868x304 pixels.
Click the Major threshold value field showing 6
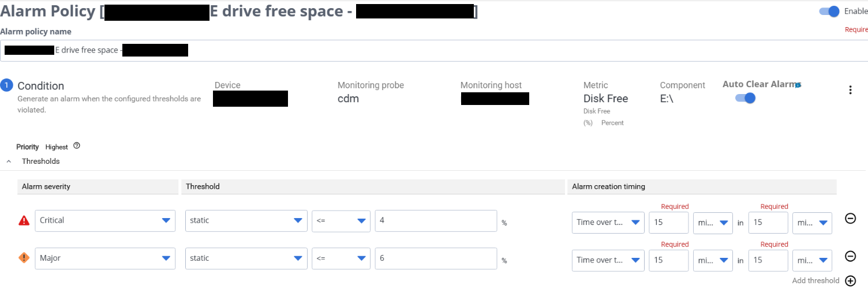coord(436,258)
